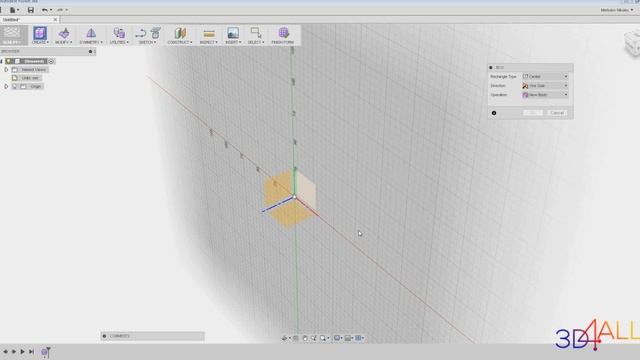Click OK in the Box dialog
Screen dimensions: 640x360
533,113
